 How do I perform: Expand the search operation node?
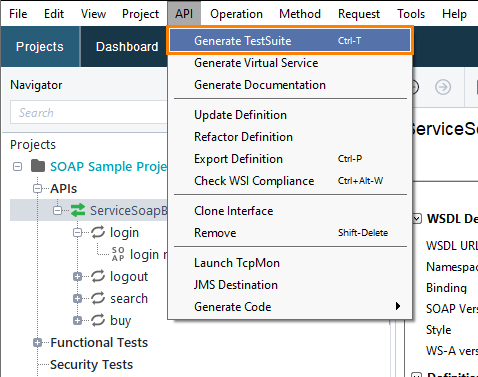tap(77, 298)
